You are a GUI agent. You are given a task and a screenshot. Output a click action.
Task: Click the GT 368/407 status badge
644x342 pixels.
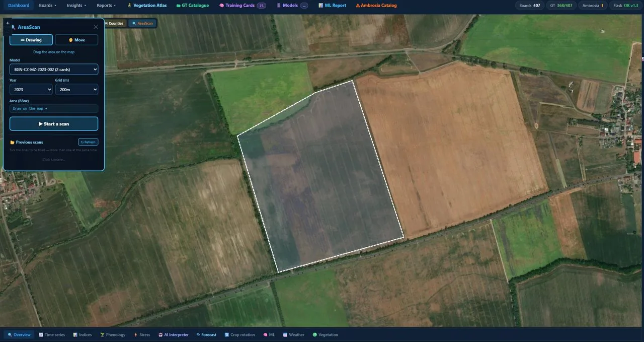(x=561, y=6)
